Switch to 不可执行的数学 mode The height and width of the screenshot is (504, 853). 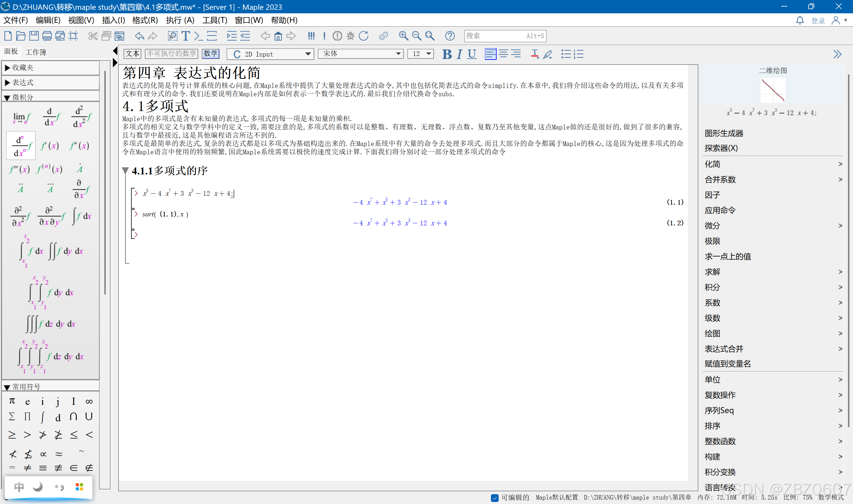tap(172, 54)
